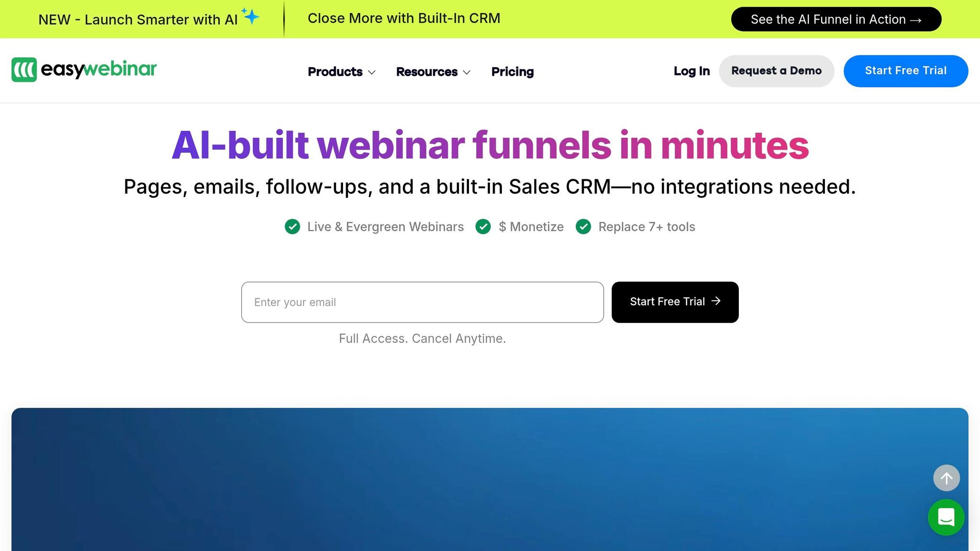
Task: Click the blue sparkle AI icon
Action: (x=251, y=16)
